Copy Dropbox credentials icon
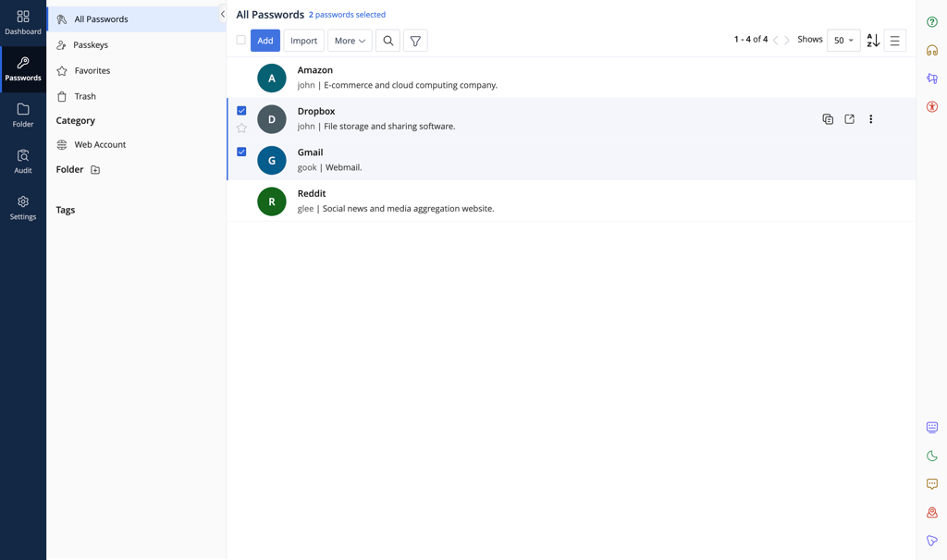 click(828, 119)
